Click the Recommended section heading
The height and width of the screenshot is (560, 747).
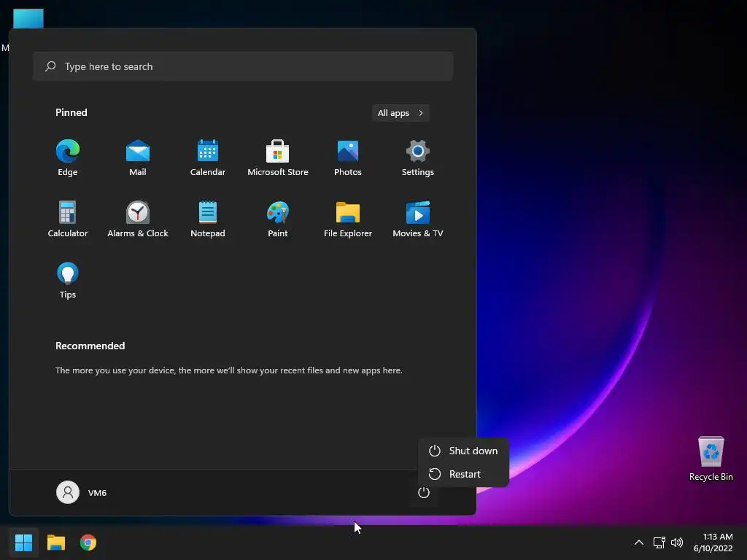[90, 346]
